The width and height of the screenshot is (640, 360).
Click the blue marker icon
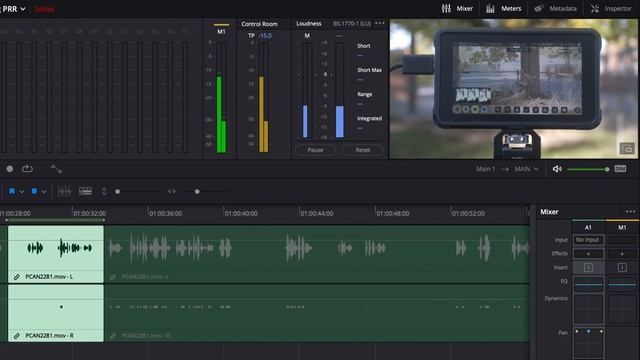[x=34, y=191]
